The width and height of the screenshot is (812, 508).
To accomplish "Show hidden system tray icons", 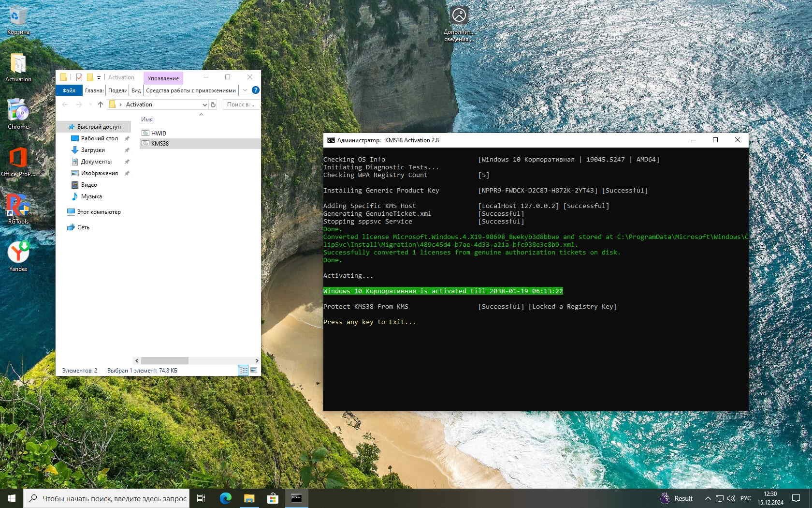I will pos(708,498).
